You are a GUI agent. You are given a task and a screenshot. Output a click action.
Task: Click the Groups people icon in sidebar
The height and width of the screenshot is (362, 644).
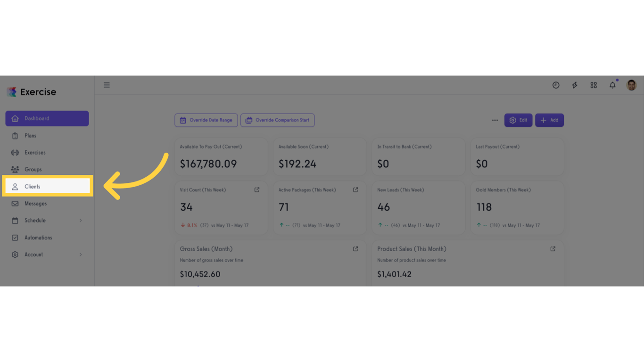(16, 169)
